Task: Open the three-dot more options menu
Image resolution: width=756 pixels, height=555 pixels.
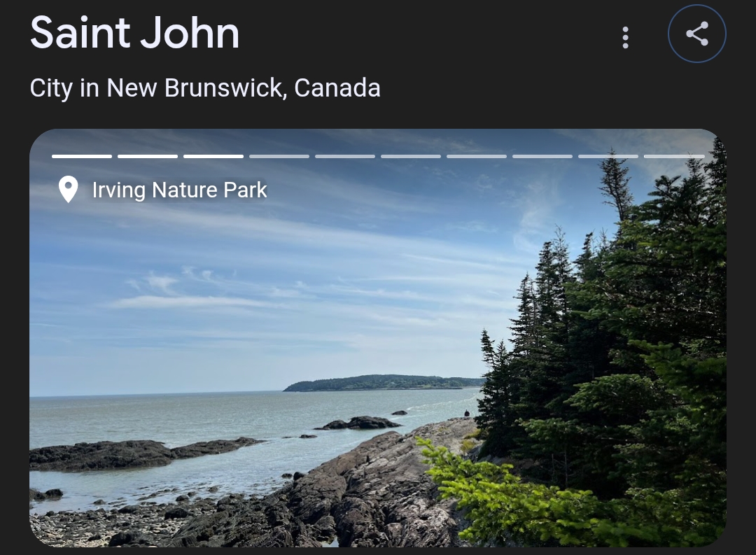Action: (625, 37)
